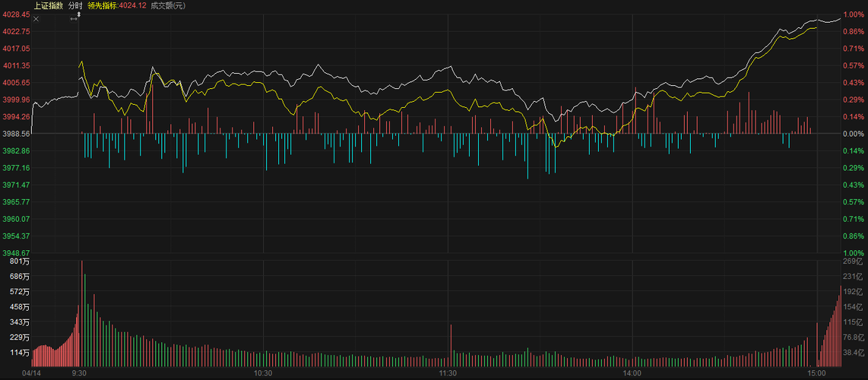This screenshot has width=868, height=380.
Task: Click the 114万 volume axis label
Action: coord(21,353)
